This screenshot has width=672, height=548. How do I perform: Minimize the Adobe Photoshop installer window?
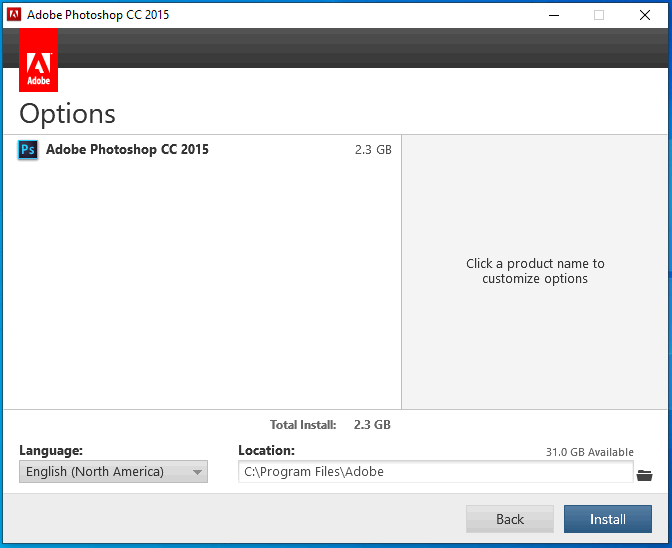pos(553,15)
